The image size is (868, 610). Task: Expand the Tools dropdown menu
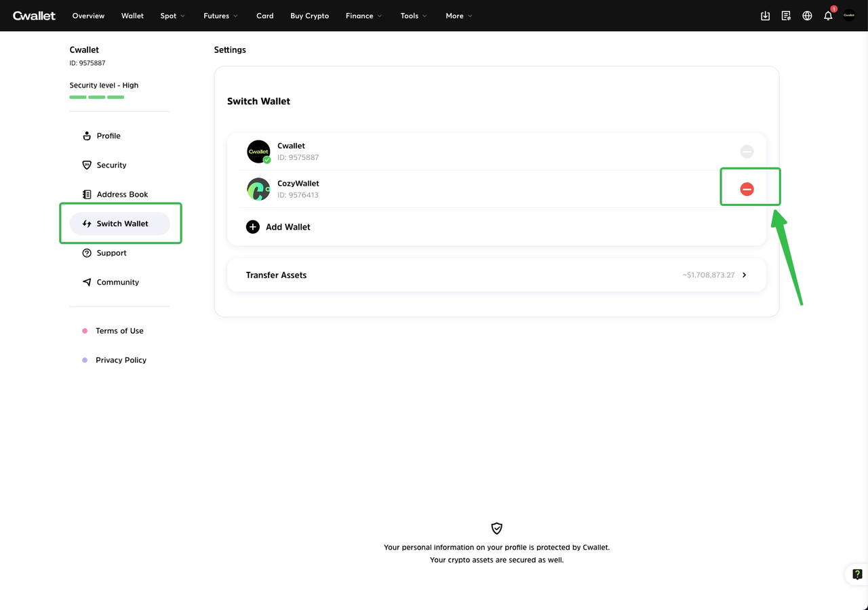tap(413, 16)
